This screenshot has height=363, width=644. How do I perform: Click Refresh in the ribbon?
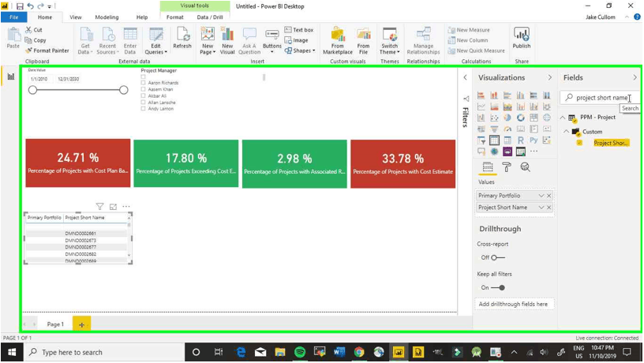pyautogui.click(x=182, y=38)
